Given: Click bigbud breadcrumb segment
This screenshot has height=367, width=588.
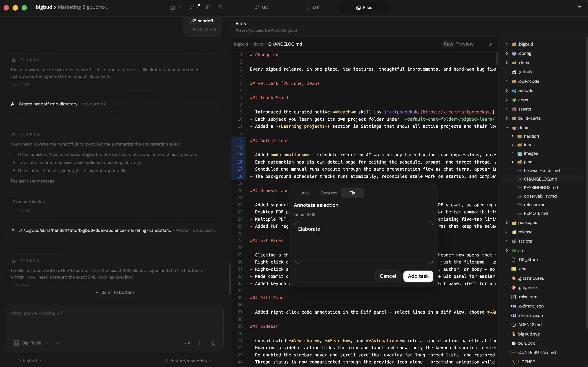Looking at the screenshot, I should 241,44.
